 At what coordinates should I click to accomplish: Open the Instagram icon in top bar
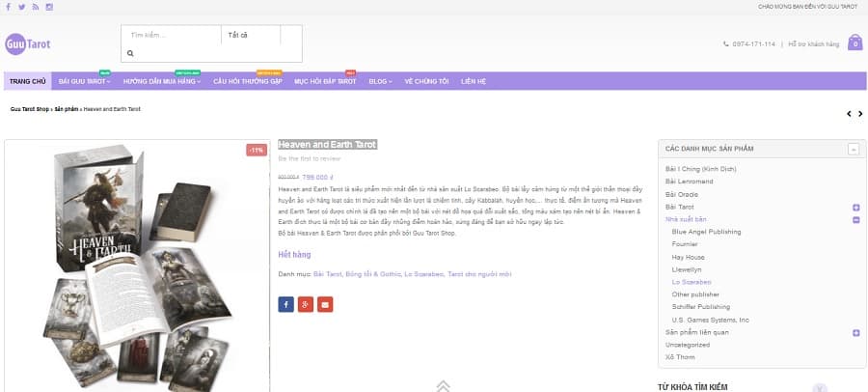(x=49, y=7)
